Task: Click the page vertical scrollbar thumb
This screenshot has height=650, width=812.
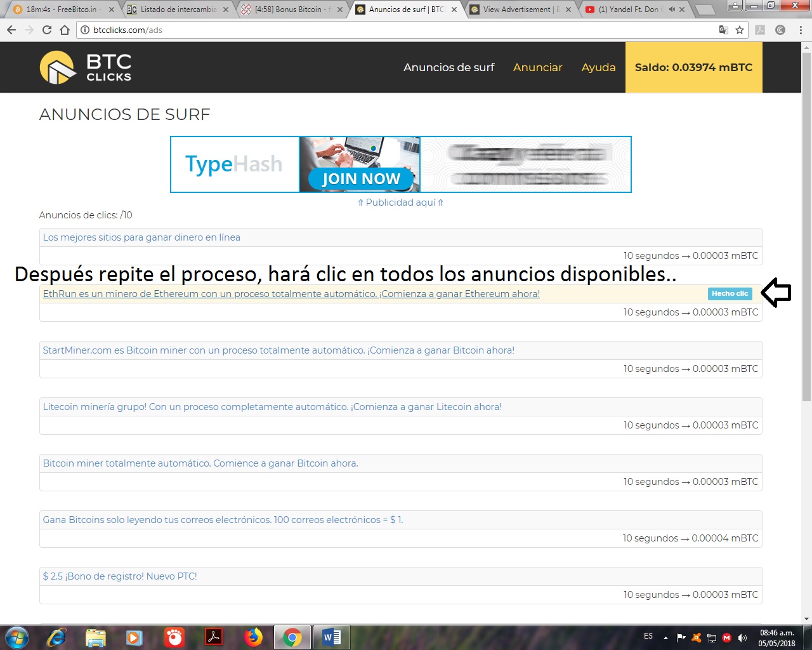Action: [x=807, y=225]
